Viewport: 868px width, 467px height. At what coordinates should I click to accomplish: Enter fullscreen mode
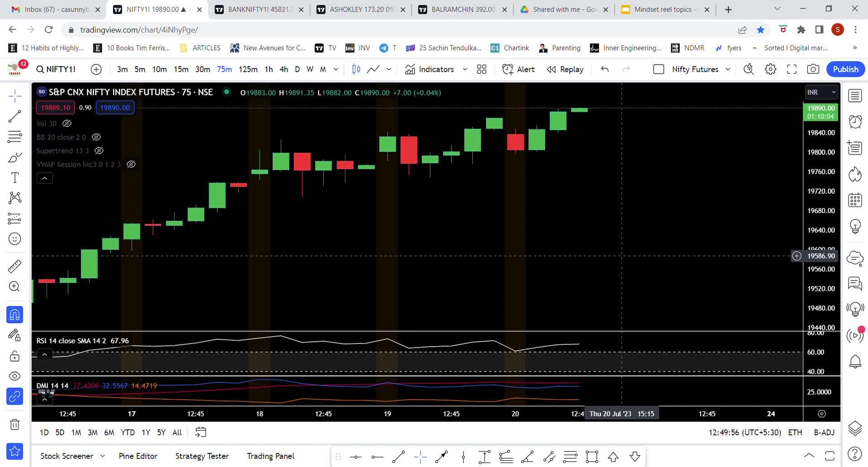point(792,69)
